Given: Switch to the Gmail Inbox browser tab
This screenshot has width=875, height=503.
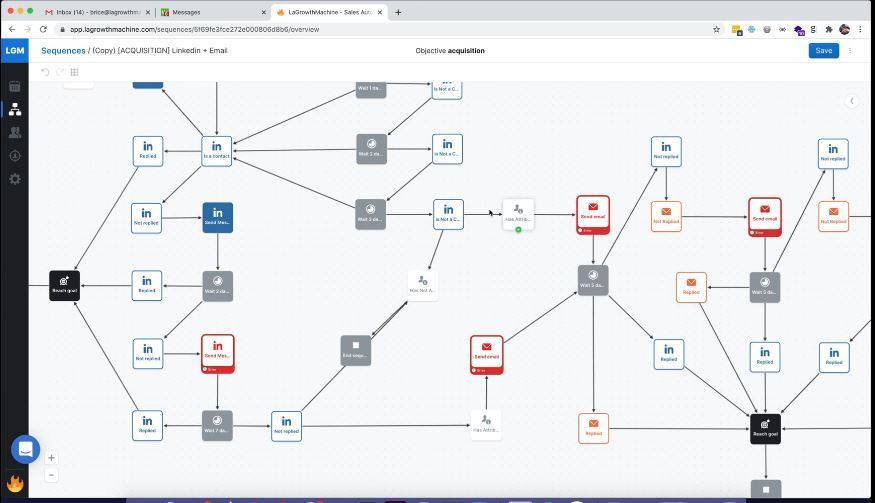Looking at the screenshot, I should click(x=97, y=12).
